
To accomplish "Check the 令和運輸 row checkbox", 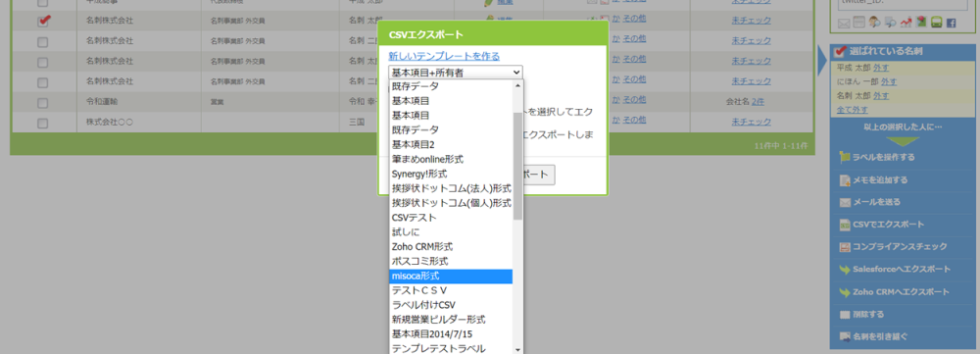I will tap(42, 103).
